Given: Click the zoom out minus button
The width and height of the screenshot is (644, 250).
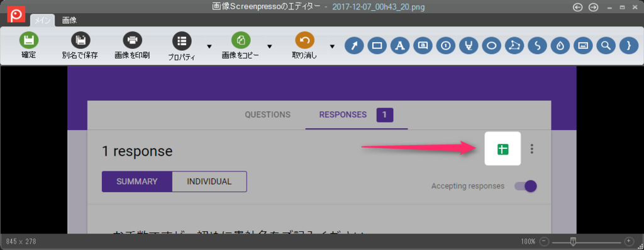Looking at the screenshot, I should (544, 241).
